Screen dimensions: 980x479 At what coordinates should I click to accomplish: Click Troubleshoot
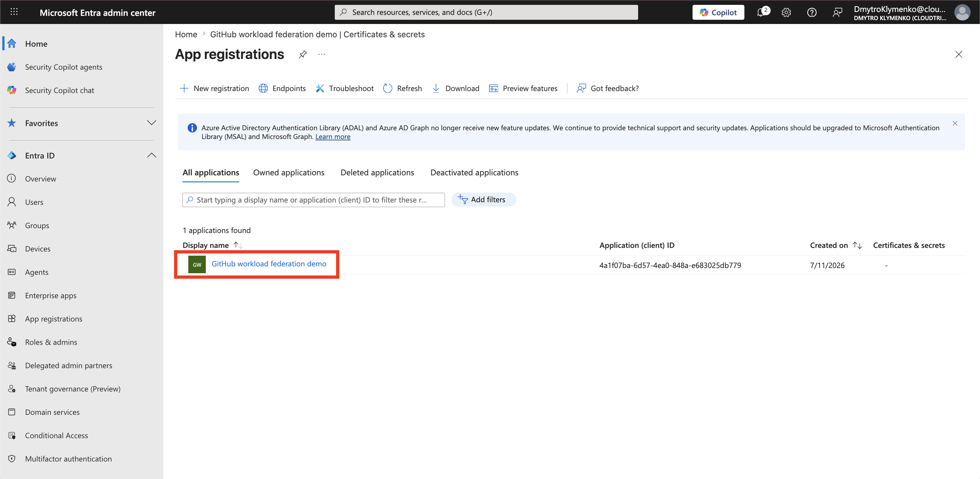tap(345, 88)
